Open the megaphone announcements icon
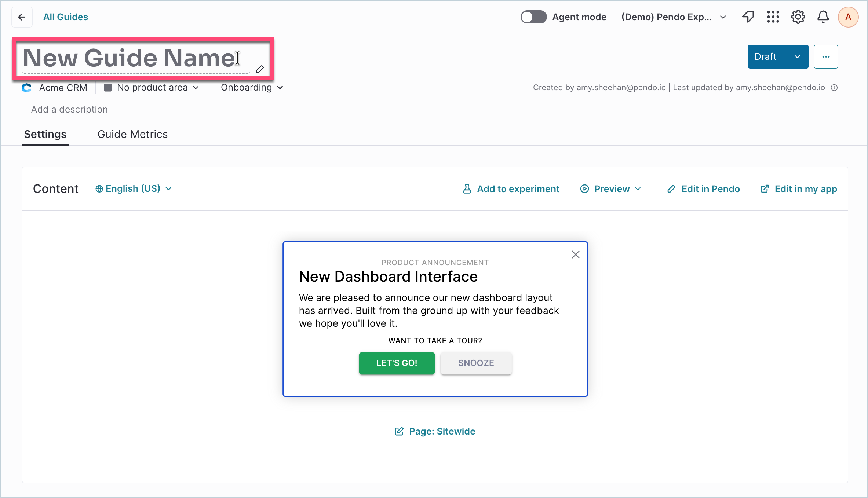The height and width of the screenshot is (498, 868). pyautogui.click(x=748, y=17)
